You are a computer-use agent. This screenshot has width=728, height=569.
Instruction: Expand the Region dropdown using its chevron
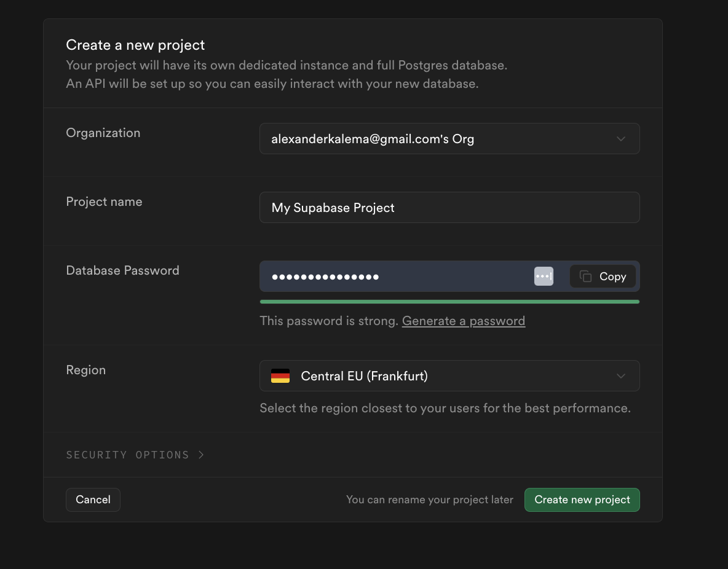pos(621,376)
